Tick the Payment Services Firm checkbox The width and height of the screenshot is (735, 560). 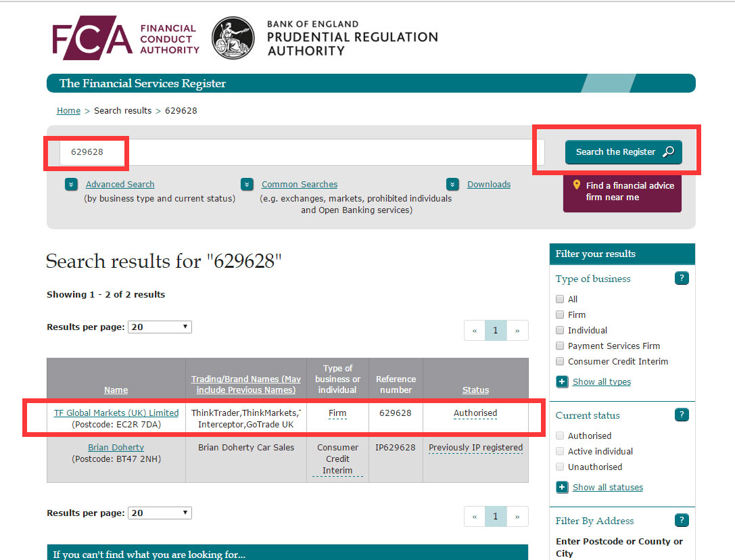(x=560, y=346)
